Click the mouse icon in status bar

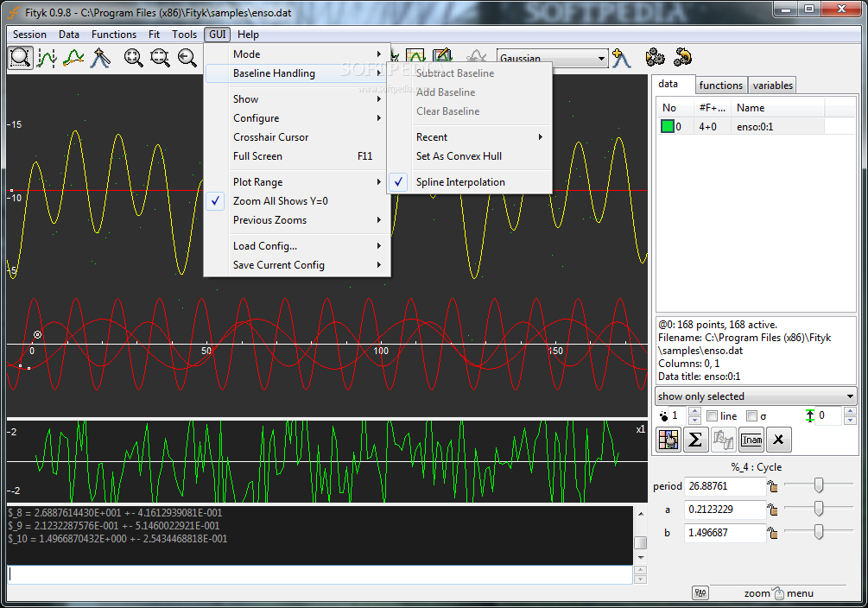[x=779, y=593]
